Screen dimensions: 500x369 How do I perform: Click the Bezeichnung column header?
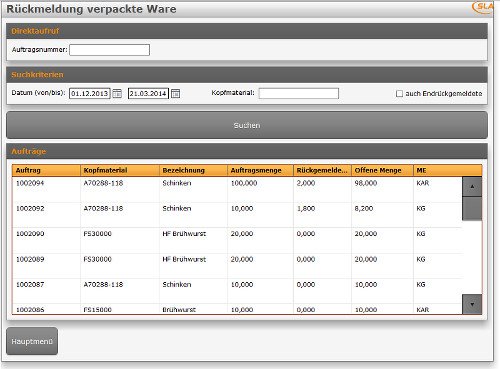tap(193, 170)
